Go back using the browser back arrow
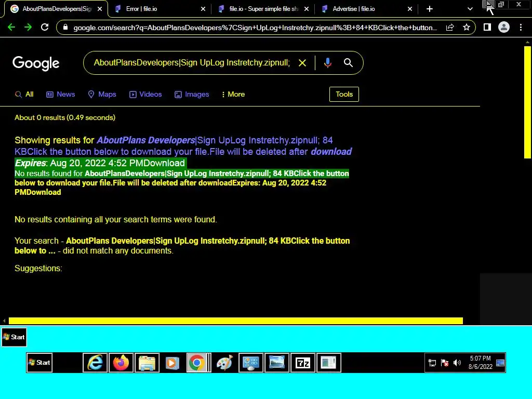Screen dimensions: 532x399 (11, 28)
